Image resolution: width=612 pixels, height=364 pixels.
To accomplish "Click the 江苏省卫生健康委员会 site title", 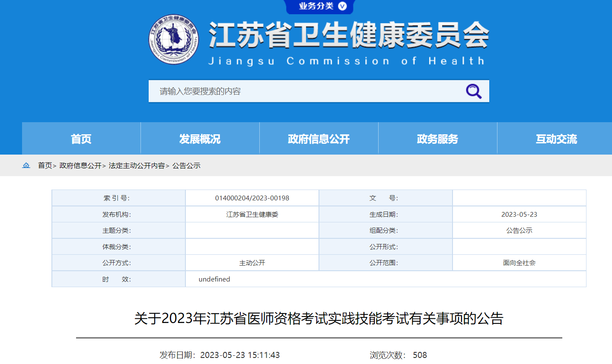I will [348, 35].
